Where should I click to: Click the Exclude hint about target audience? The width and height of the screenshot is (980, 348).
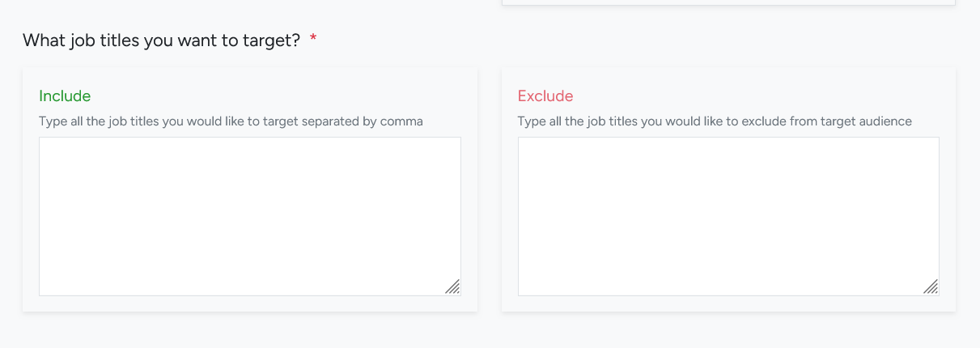(715, 121)
